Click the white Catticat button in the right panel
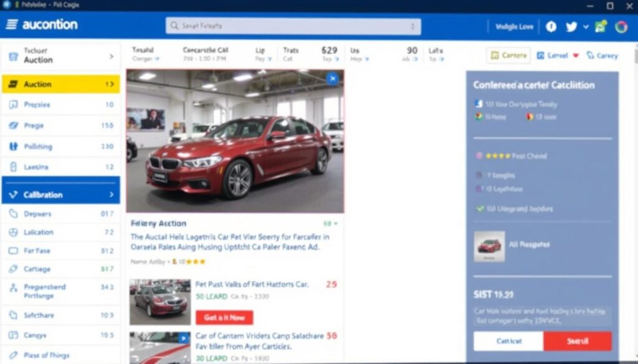Viewport: 638px width, 364px height. (508, 341)
